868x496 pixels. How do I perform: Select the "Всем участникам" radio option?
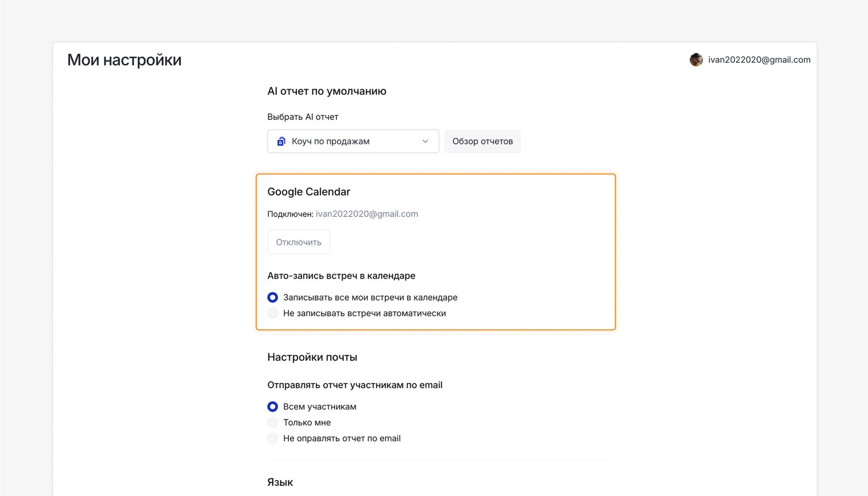[x=273, y=407]
